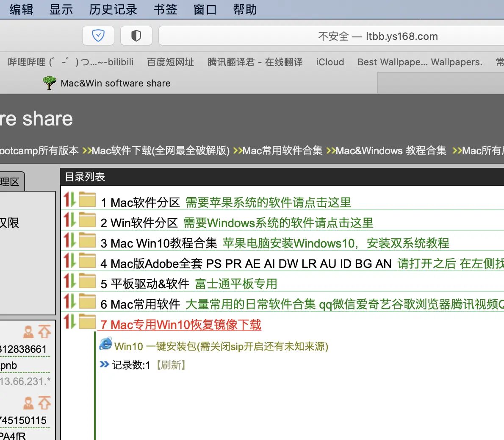The image size is (504, 440).
Task: Click the 需要Windows系统的软件请点击这里 description
Action: pos(278,223)
